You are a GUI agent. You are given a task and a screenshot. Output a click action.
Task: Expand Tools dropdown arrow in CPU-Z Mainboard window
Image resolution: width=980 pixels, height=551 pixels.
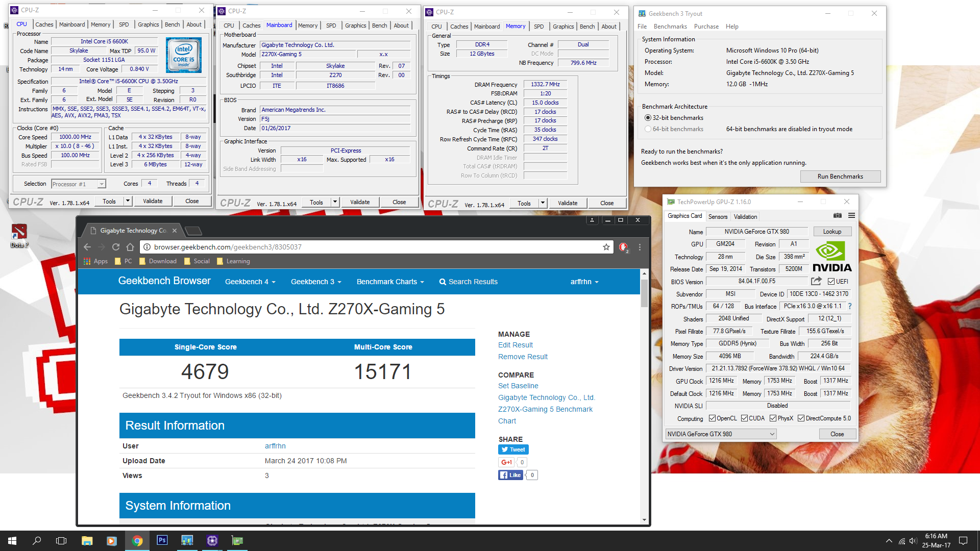point(335,202)
